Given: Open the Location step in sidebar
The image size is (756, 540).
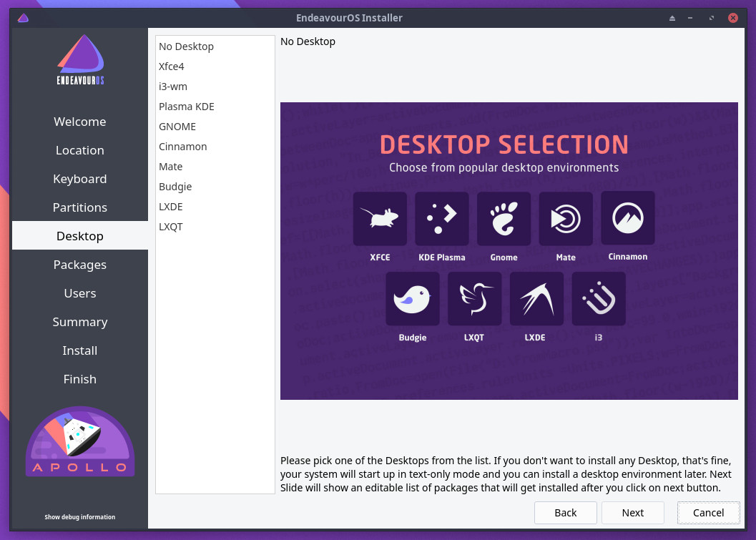Looking at the screenshot, I should pos(80,150).
